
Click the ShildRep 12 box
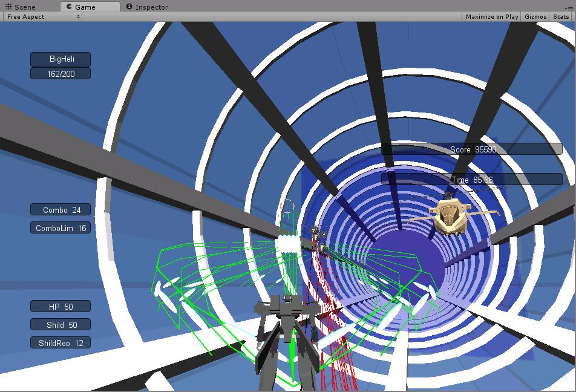pyautogui.click(x=61, y=343)
